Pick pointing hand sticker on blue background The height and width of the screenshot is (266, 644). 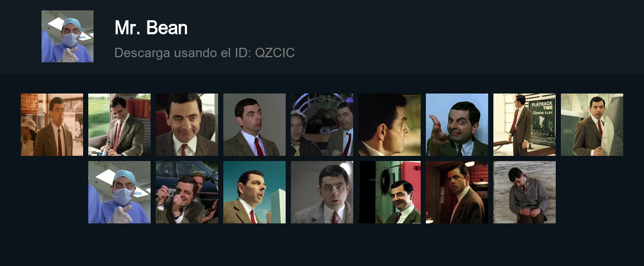[x=457, y=125]
